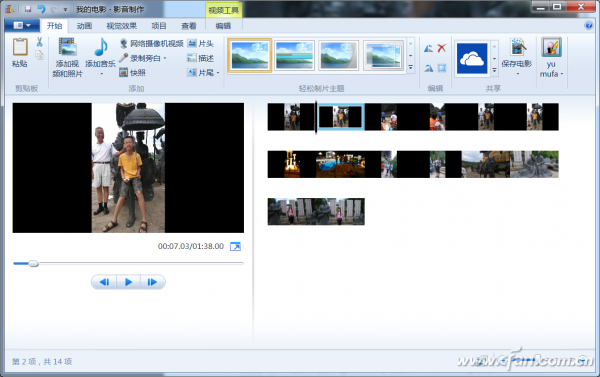Add a Title (片头) clip
Image resolution: width=600 pixels, height=377 pixels.
pos(200,43)
